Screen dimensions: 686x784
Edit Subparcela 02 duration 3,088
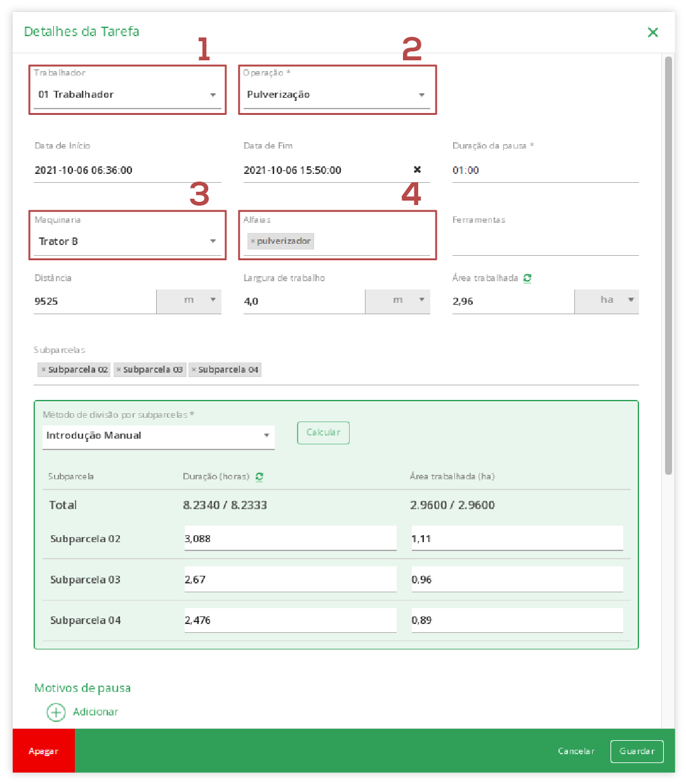(290, 538)
